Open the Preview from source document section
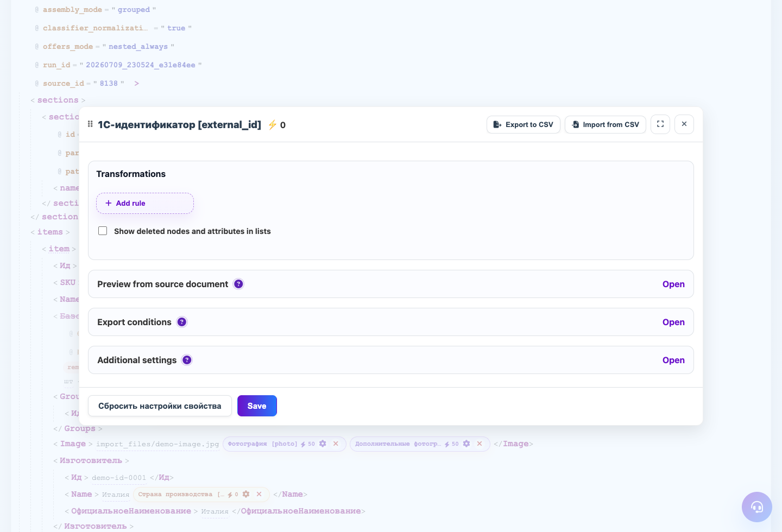 673,284
